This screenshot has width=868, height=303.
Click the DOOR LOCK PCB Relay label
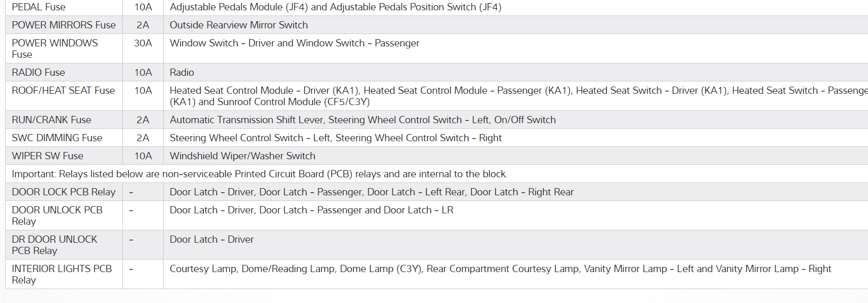(63, 192)
